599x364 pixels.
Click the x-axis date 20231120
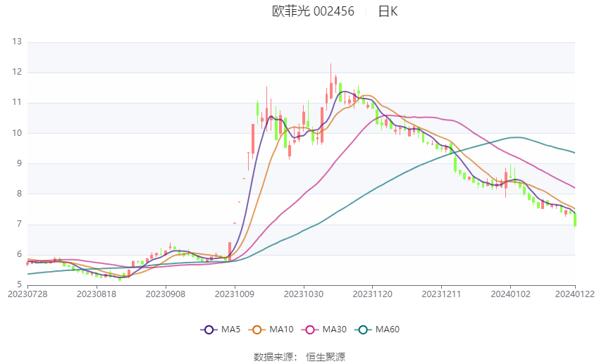373,294
